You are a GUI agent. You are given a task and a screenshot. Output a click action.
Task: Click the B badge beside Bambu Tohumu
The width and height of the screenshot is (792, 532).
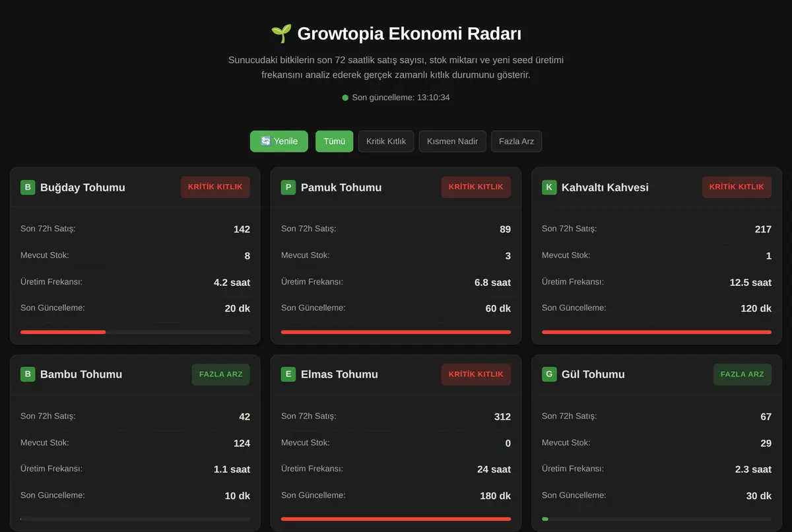tap(28, 374)
